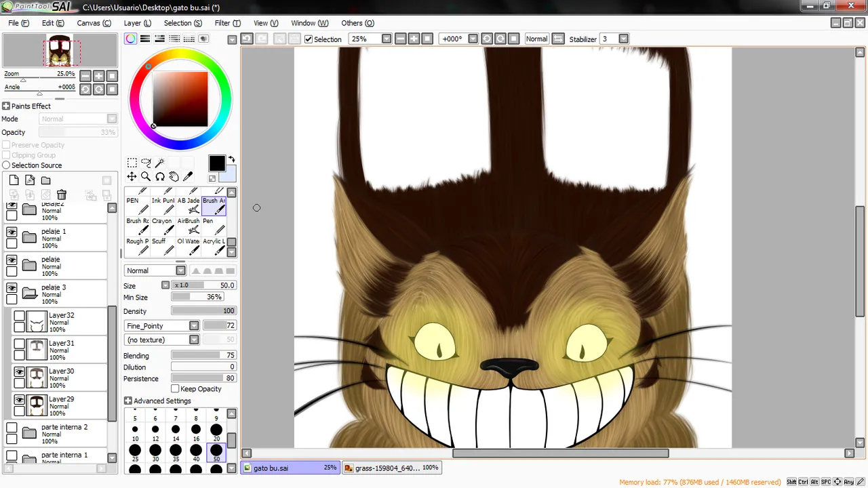Flip canvas view horizontally icon
Screen dimensions: 868x488
point(558,39)
